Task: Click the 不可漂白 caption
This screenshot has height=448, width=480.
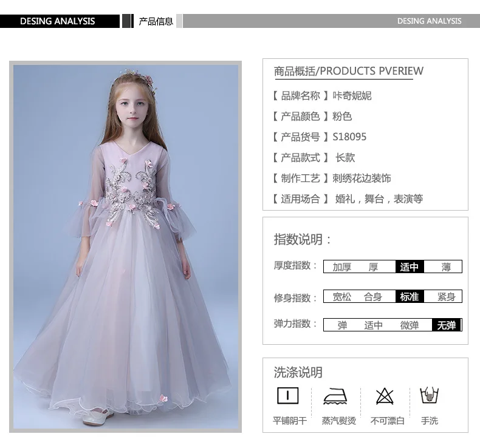Action: pos(387,421)
